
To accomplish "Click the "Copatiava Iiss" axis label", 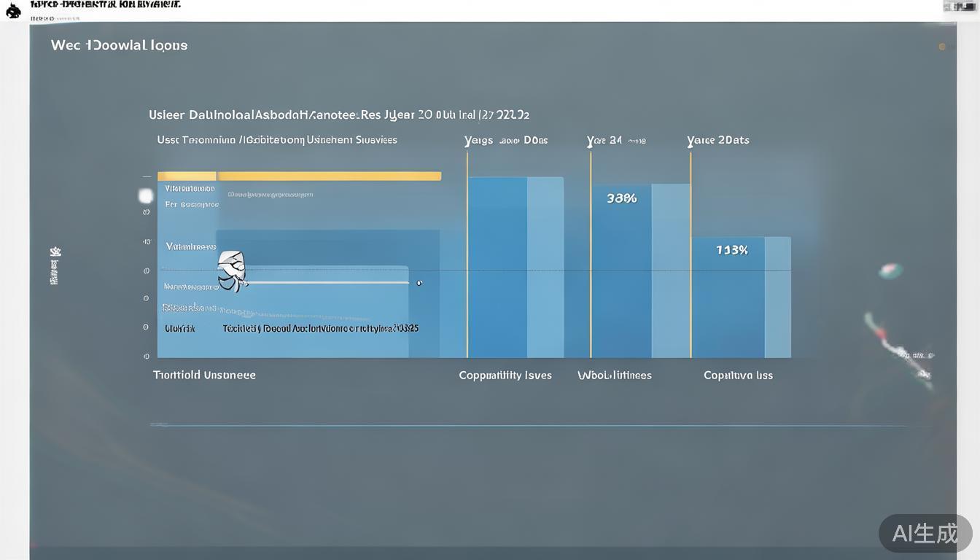I will click(738, 376).
